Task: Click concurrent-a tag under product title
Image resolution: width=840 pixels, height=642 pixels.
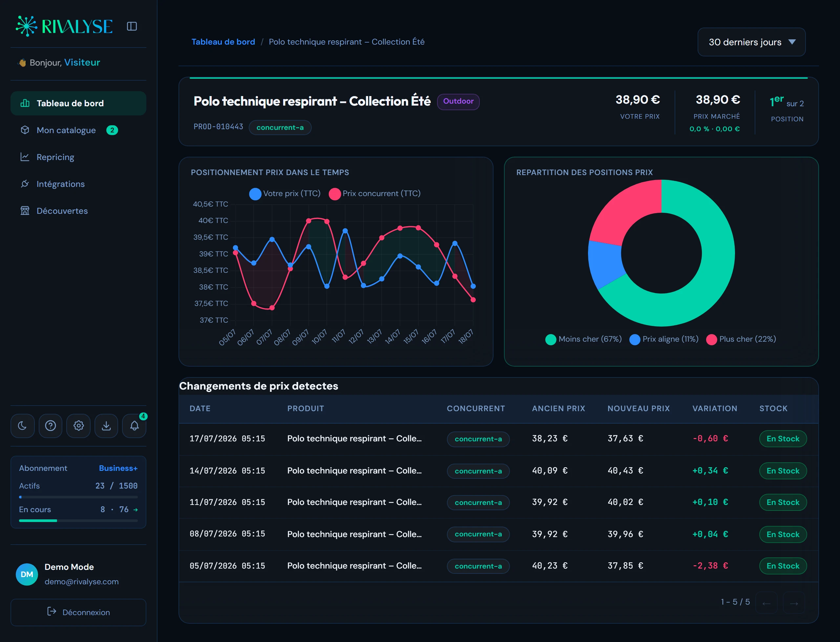Action: 280,127
